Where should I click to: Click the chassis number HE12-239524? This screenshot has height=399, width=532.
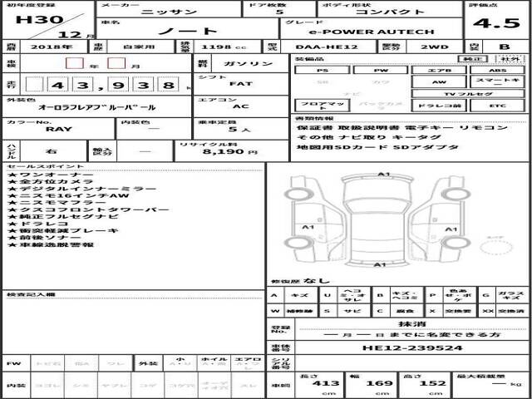pyautogui.click(x=412, y=347)
